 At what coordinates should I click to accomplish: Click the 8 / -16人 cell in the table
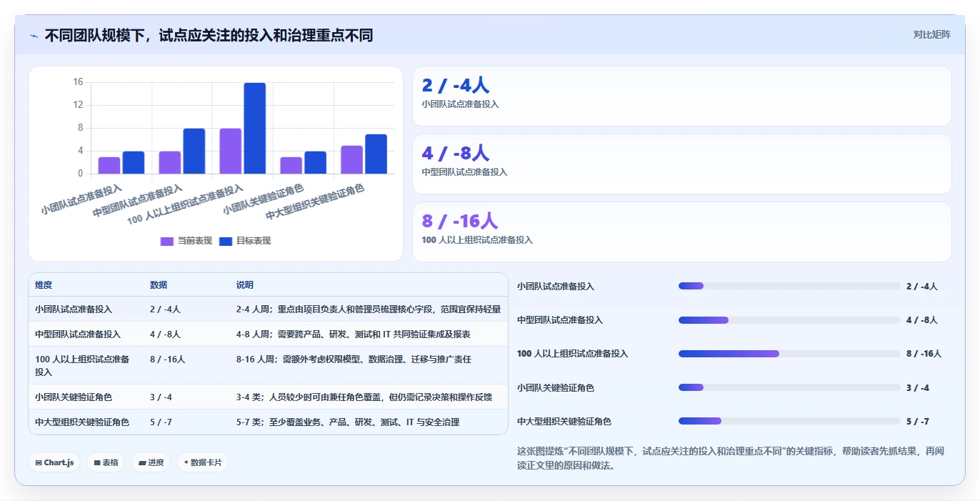tap(168, 359)
